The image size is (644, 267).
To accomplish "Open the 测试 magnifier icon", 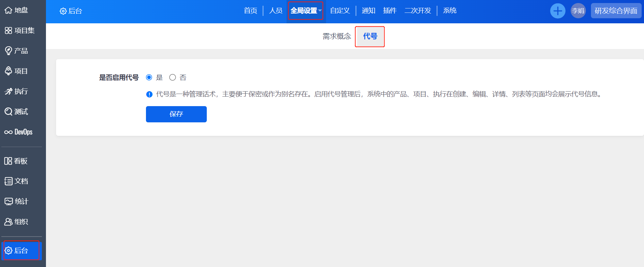I will tap(8, 112).
